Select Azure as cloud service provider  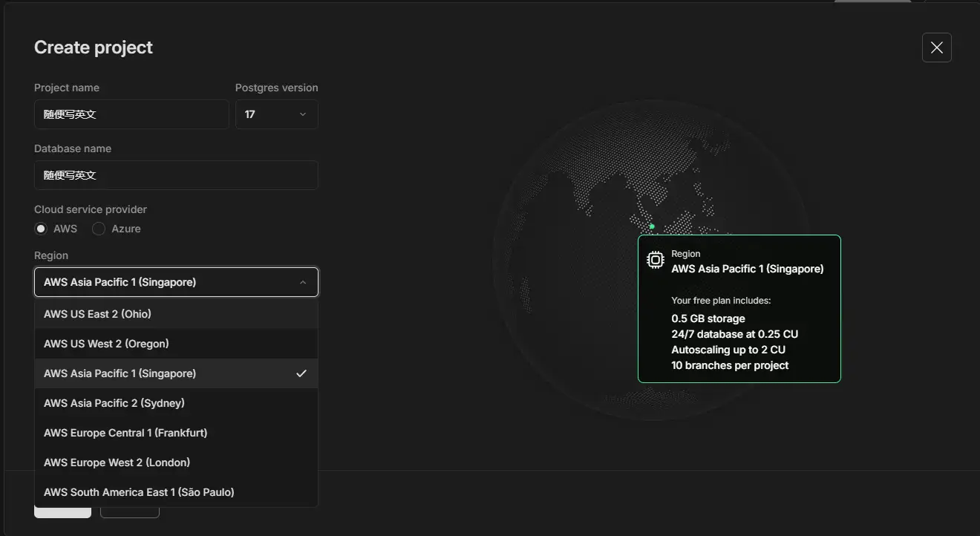click(99, 229)
